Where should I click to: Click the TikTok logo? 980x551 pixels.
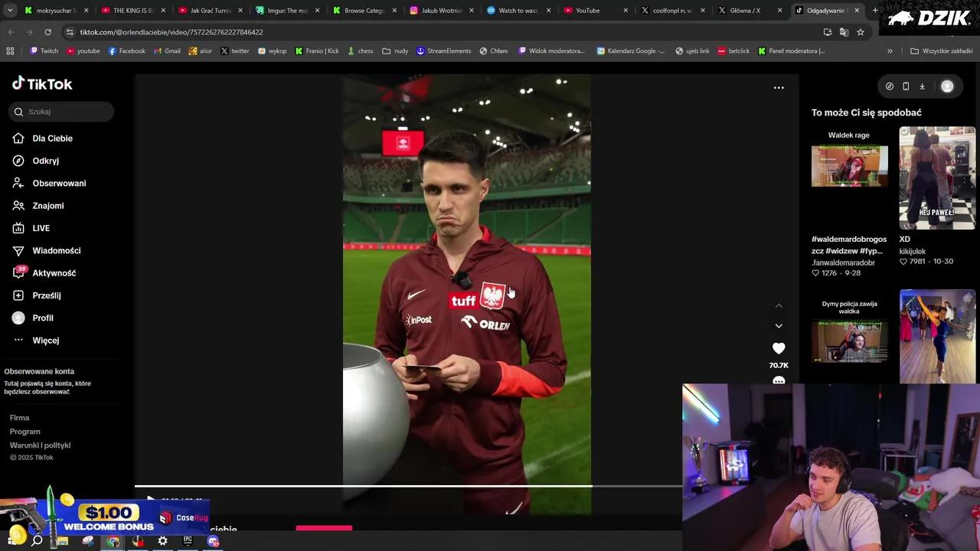[42, 83]
